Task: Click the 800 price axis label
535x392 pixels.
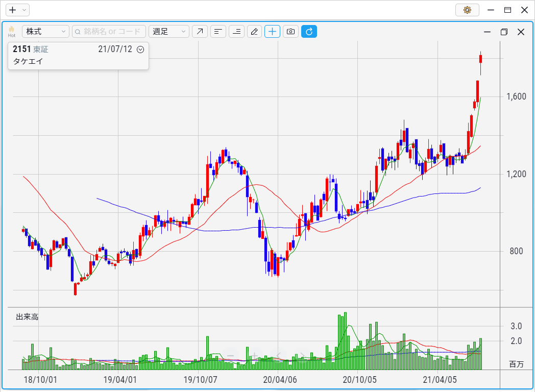Action: (x=516, y=251)
